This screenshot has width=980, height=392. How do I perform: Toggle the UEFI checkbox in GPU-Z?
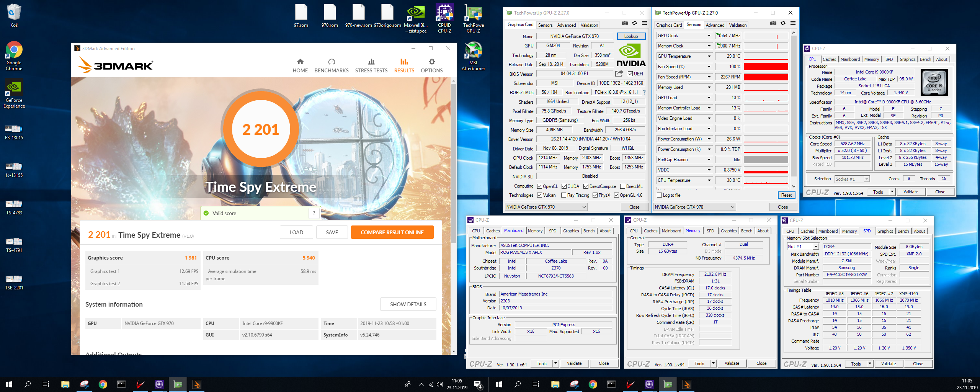630,73
